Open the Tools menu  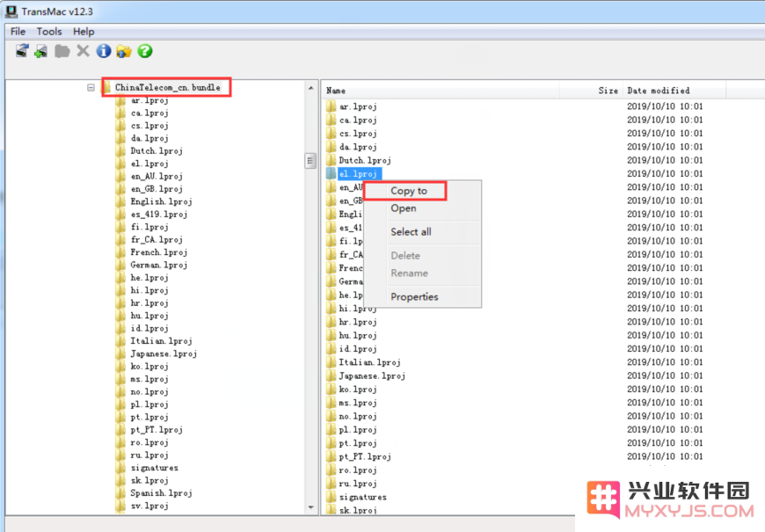click(49, 32)
